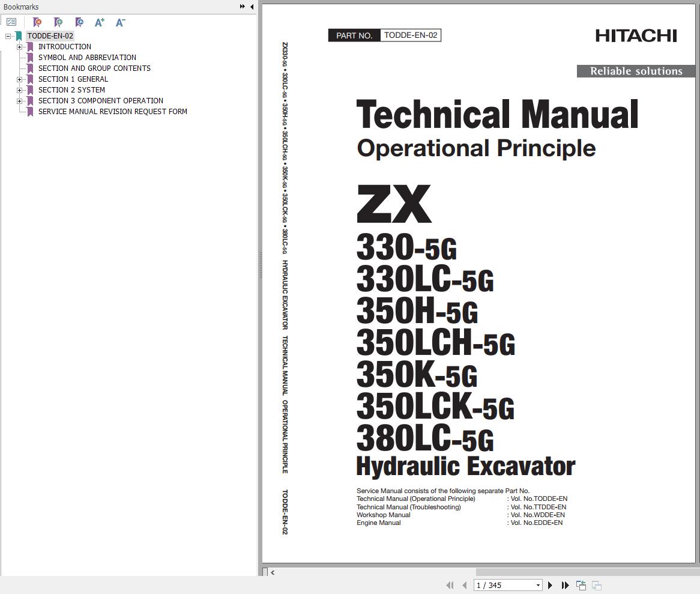
Task: Click the Operational Principle subtitle
Action: (x=476, y=148)
